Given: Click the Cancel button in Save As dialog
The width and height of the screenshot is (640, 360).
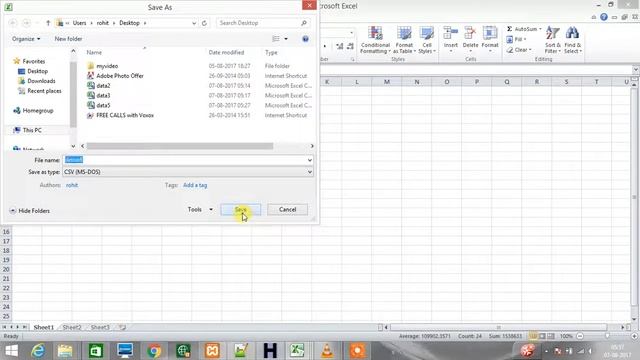Looking at the screenshot, I should 287,209.
